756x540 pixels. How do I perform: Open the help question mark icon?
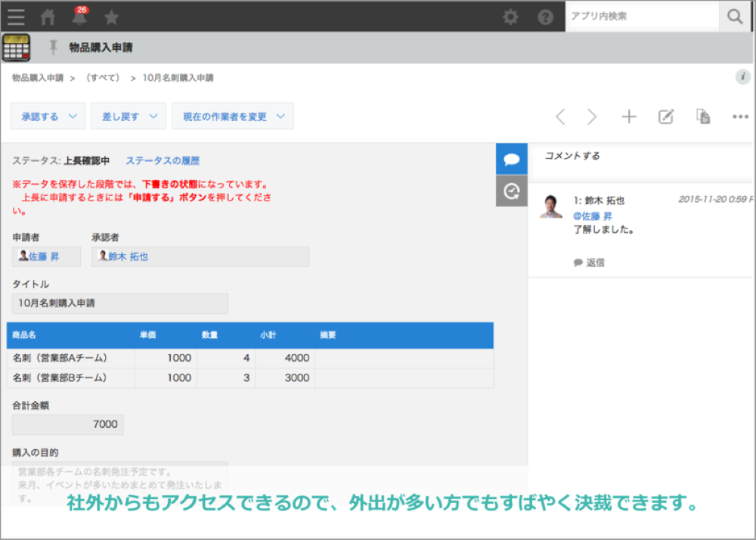(x=545, y=17)
